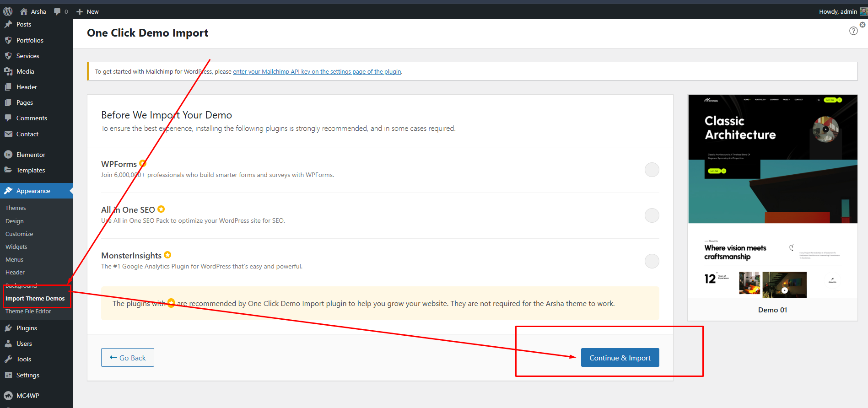Go to Templates in the sidebar
This screenshot has width=868, height=408.
[31, 170]
